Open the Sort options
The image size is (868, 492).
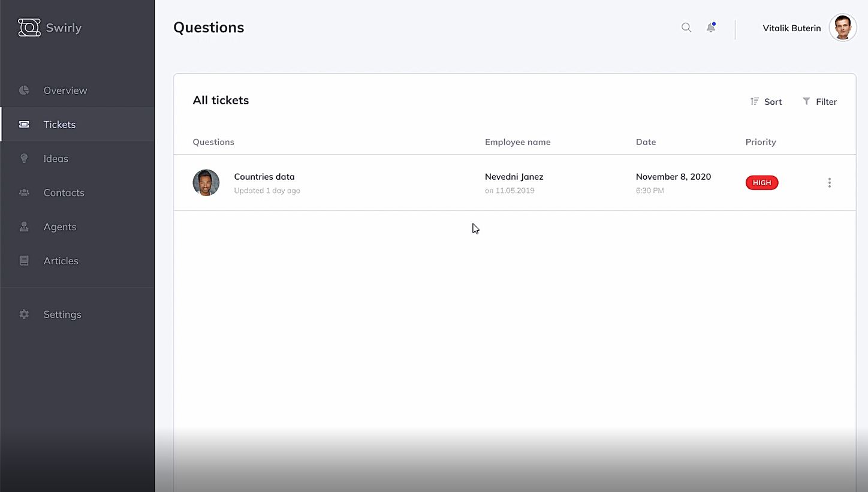click(766, 102)
